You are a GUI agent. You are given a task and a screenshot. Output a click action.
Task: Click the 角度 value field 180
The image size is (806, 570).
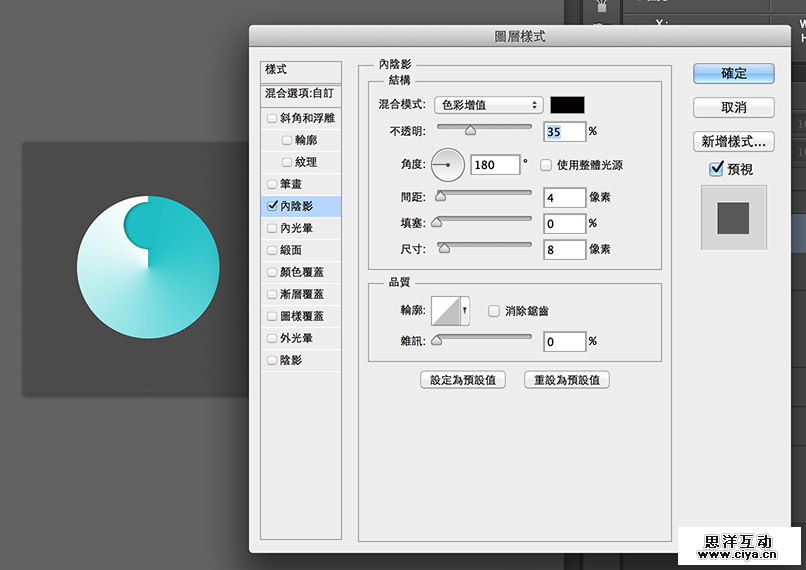point(494,165)
